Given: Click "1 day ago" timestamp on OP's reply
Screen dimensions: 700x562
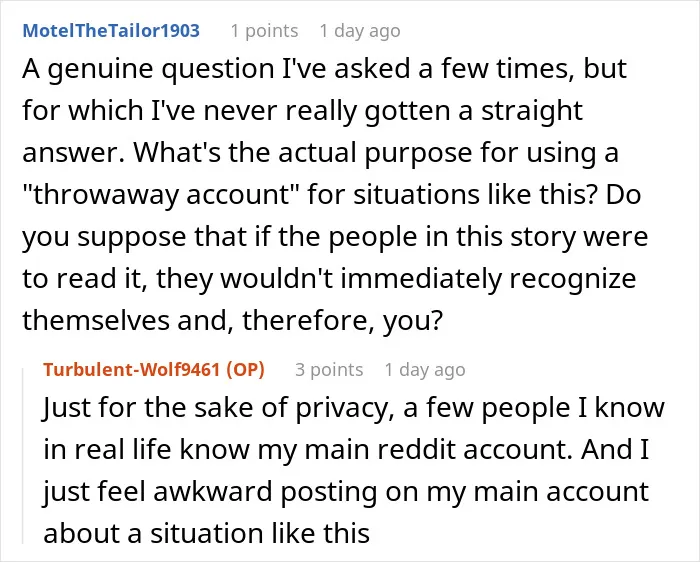Looking at the screenshot, I should click(425, 370).
